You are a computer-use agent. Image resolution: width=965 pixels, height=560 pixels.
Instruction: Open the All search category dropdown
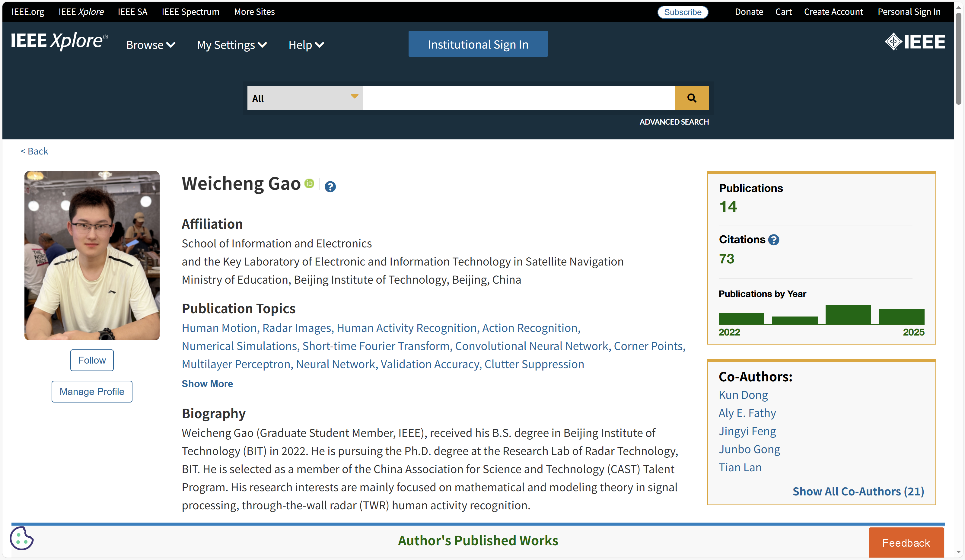tap(304, 98)
